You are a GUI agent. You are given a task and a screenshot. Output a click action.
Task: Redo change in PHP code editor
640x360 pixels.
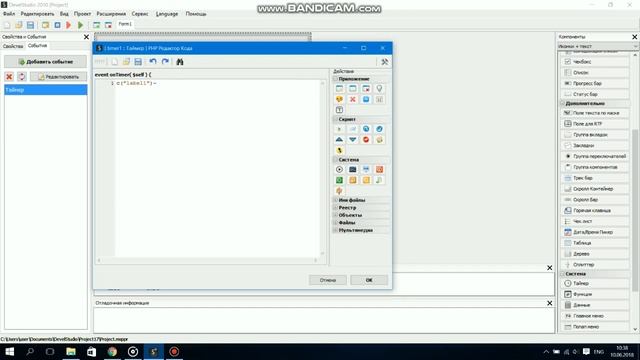click(165, 62)
